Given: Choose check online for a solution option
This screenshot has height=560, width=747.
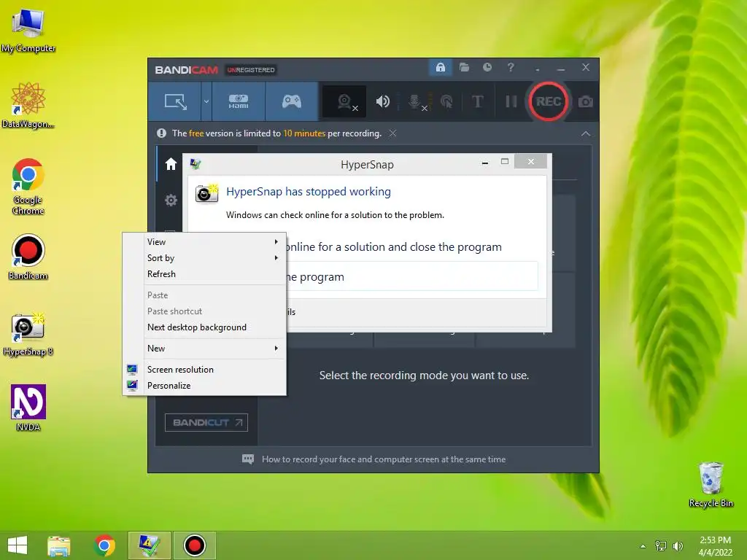Looking at the screenshot, I should click(x=393, y=246).
